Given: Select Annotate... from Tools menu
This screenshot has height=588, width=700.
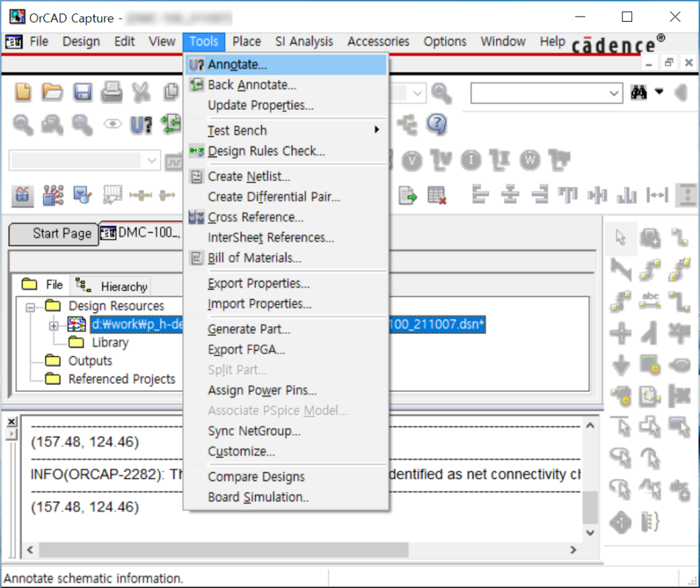Looking at the screenshot, I should pyautogui.click(x=286, y=65).
